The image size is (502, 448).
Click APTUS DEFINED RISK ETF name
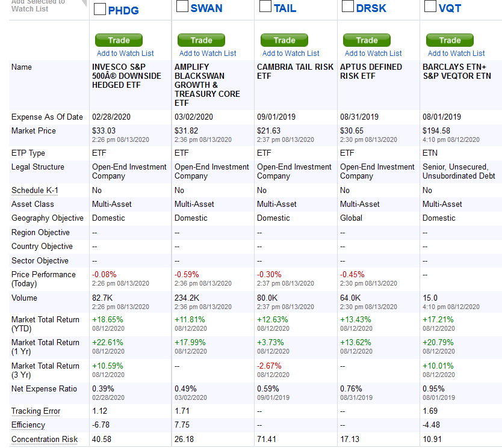(371, 72)
